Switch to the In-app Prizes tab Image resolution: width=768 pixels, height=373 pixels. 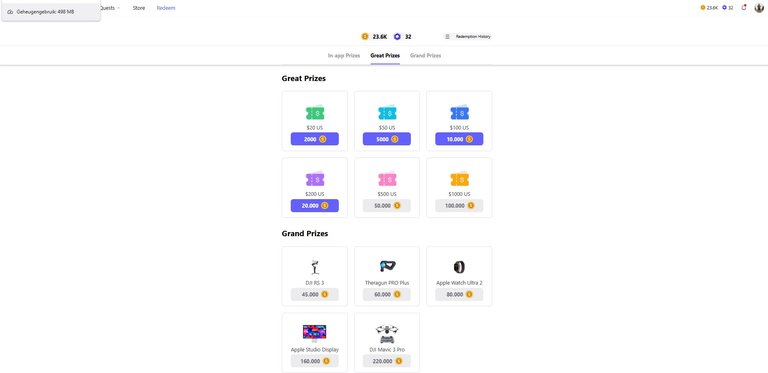point(344,56)
